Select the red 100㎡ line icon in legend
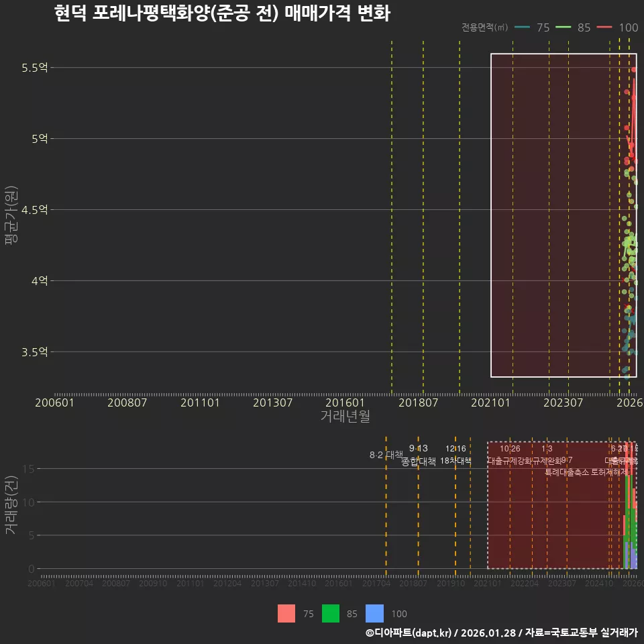 604,28
